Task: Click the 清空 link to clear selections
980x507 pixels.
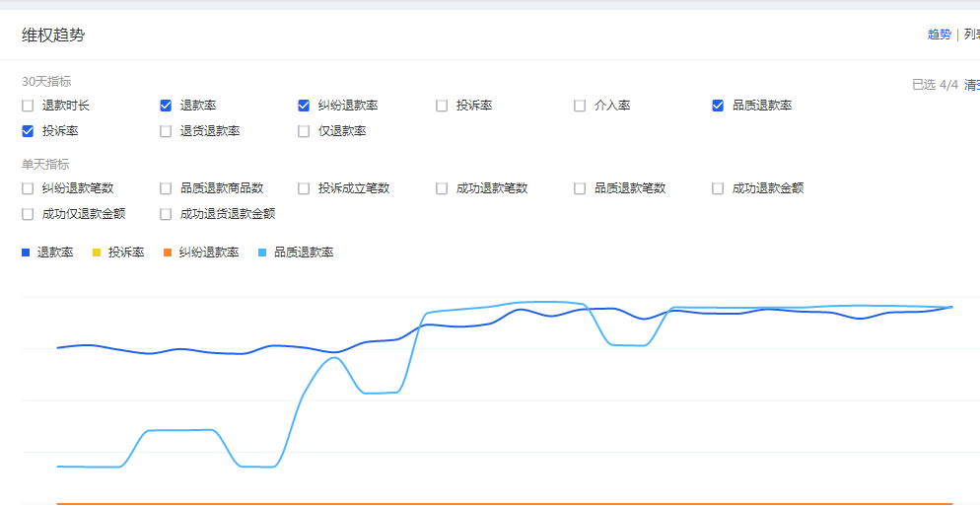Action: (971, 85)
